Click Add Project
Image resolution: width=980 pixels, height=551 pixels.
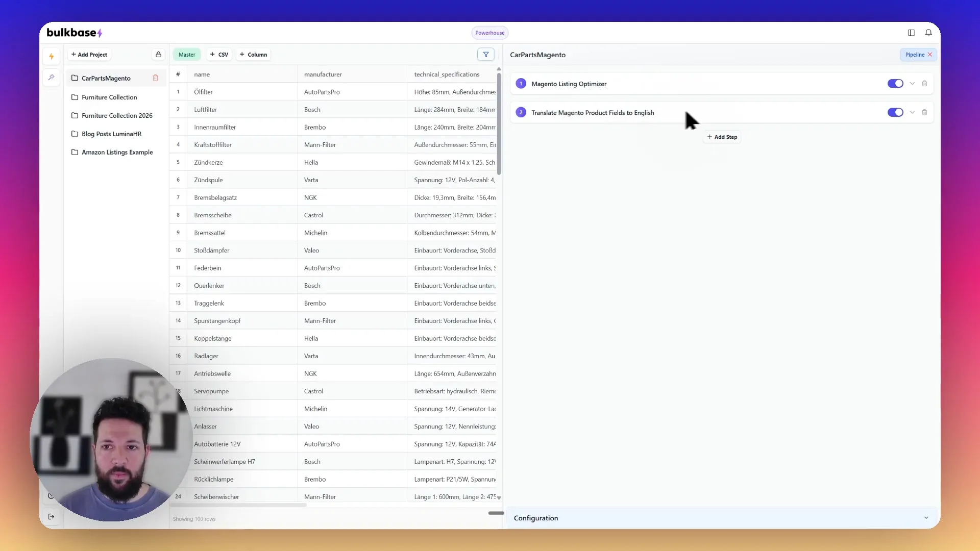(x=89, y=55)
